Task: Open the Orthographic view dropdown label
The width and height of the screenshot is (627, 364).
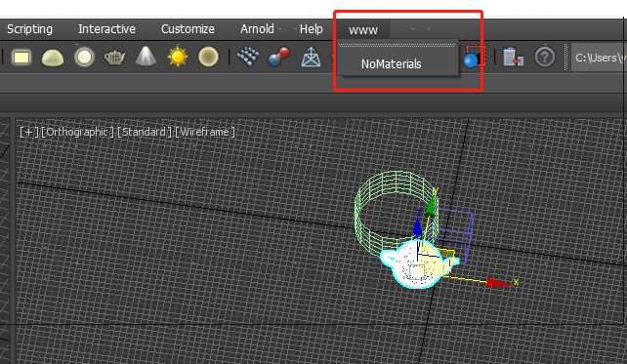Action: (x=77, y=132)
